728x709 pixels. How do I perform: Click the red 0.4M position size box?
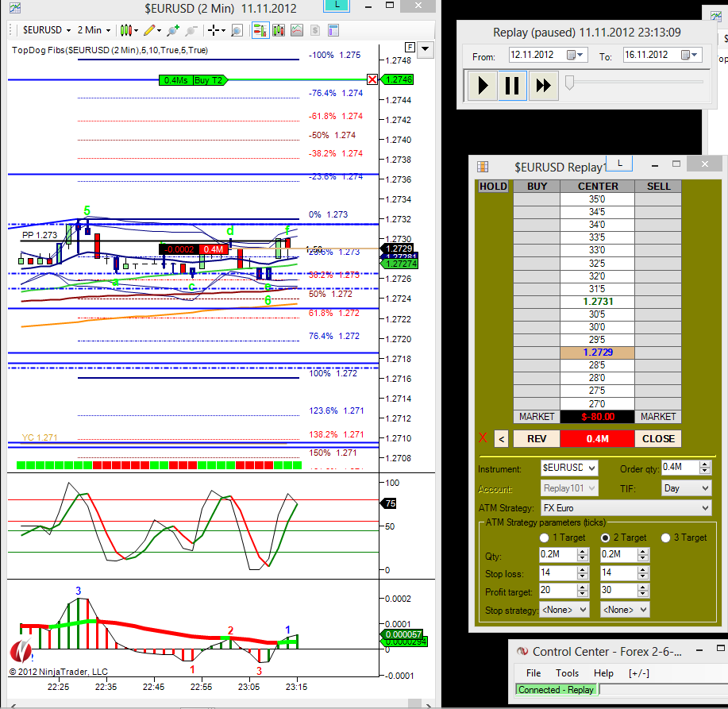coord(597,439)
